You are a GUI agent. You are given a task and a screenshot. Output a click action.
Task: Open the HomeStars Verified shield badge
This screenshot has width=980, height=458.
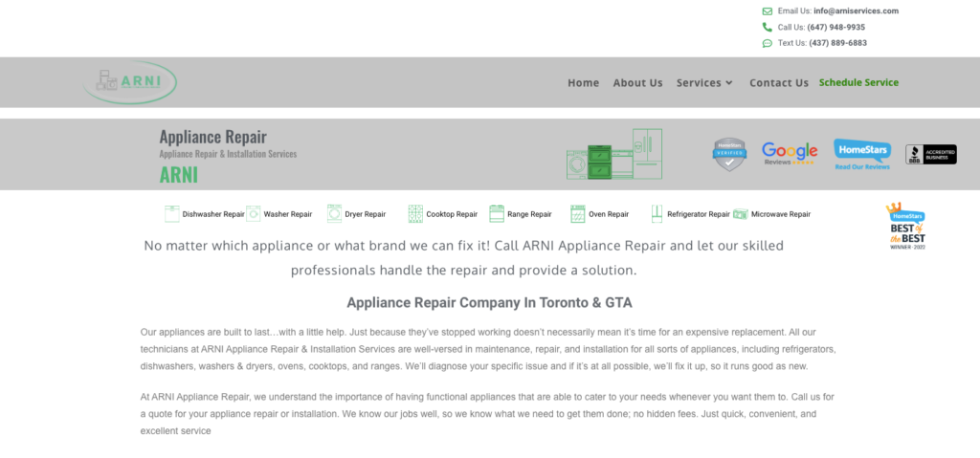729,154
